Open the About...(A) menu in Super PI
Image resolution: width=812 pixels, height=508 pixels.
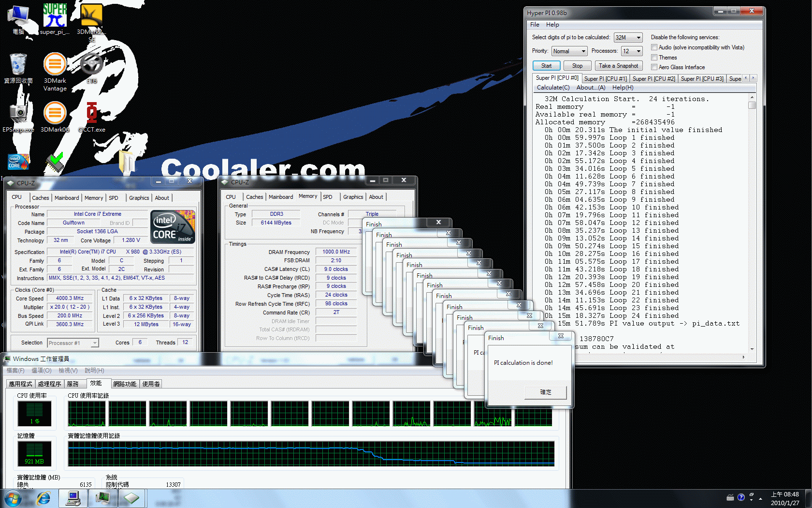(x=591, y=88)
